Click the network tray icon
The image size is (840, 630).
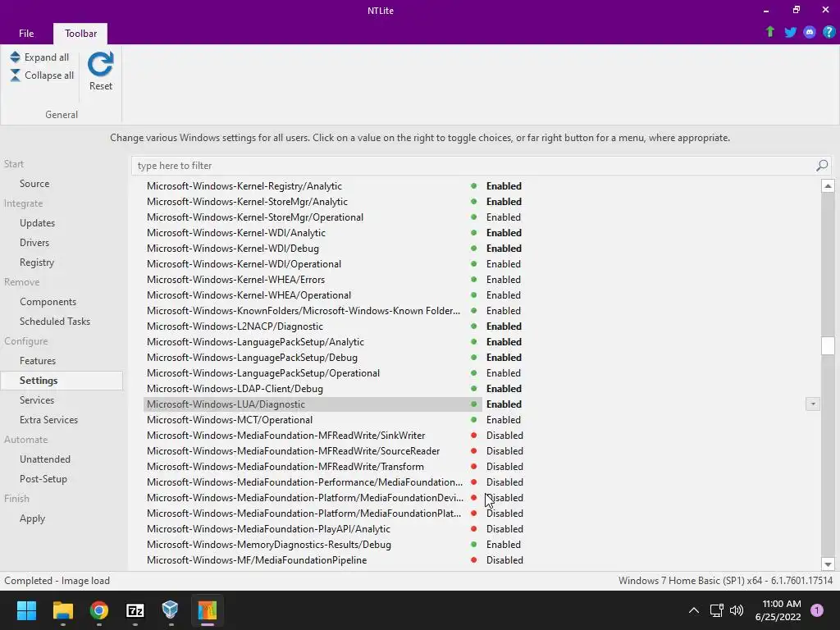point(716,610)
